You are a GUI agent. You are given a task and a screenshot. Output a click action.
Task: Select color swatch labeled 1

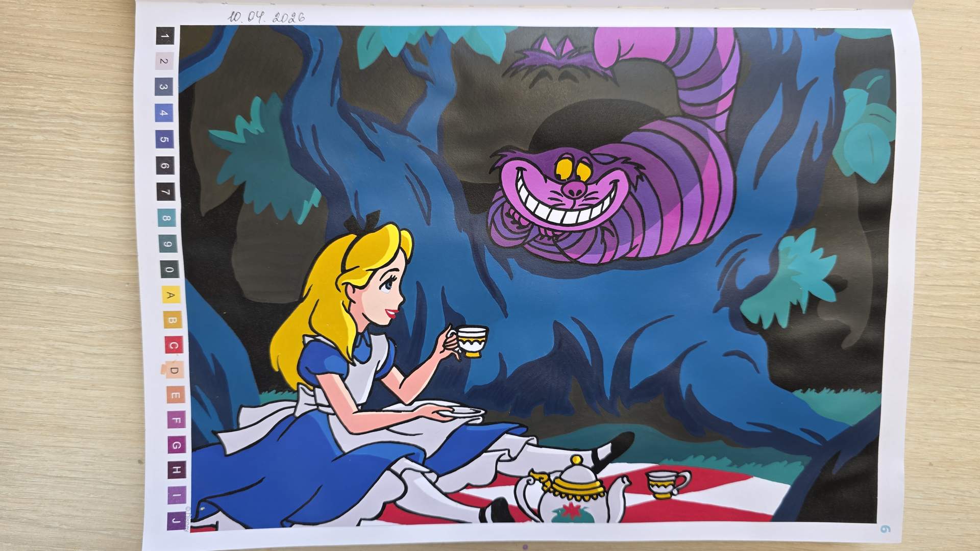pos(165,36)
